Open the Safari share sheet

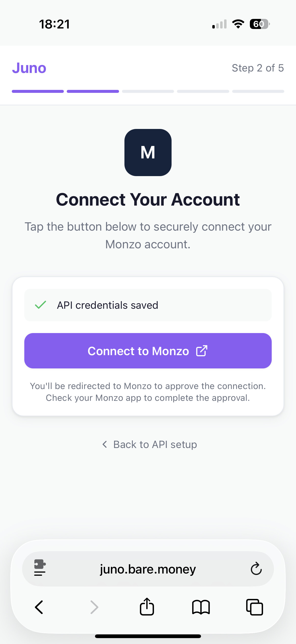click(x=147, y=606)
